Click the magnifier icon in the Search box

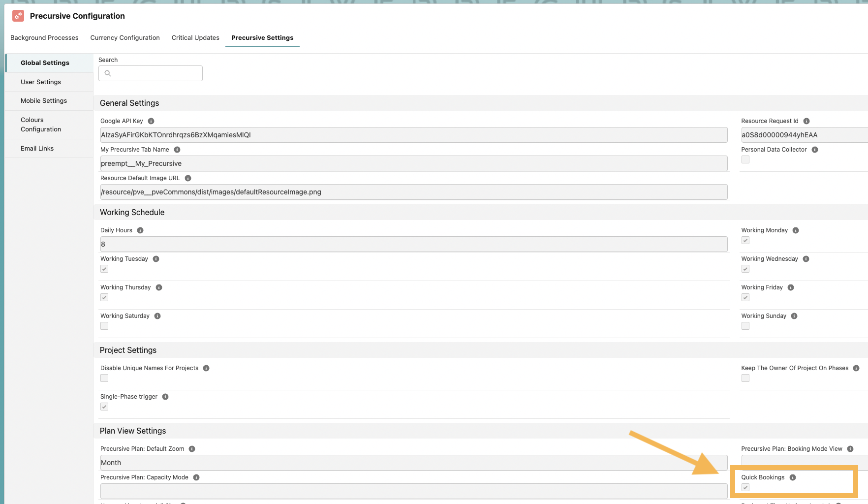108,73
